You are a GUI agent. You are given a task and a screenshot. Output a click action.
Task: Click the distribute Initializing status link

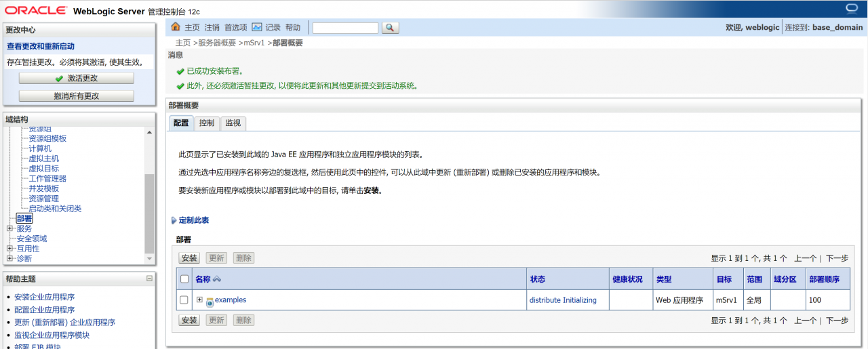563,300
